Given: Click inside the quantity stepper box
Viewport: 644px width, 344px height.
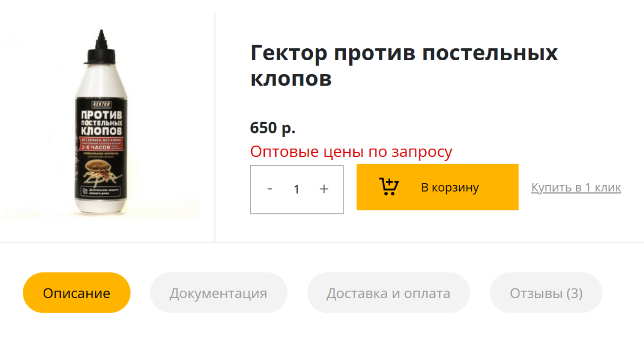Looking at the screenshot, I should click(297, 189).
